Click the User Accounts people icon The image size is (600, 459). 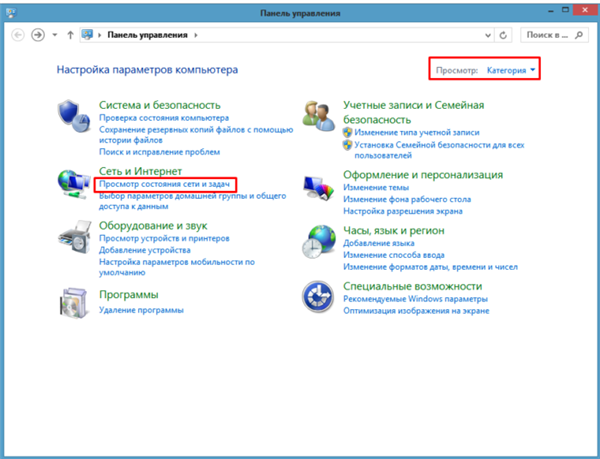click(x=318, y=115)
